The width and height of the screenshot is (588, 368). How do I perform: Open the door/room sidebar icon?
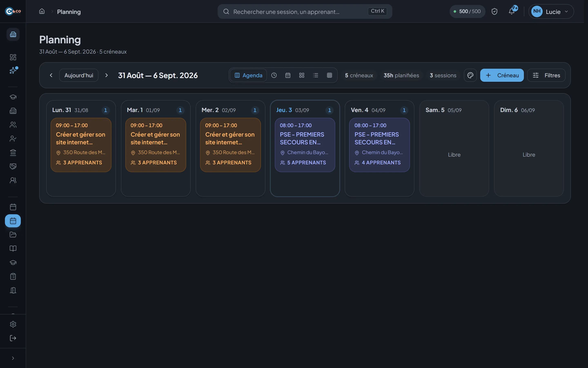point(13,290)
